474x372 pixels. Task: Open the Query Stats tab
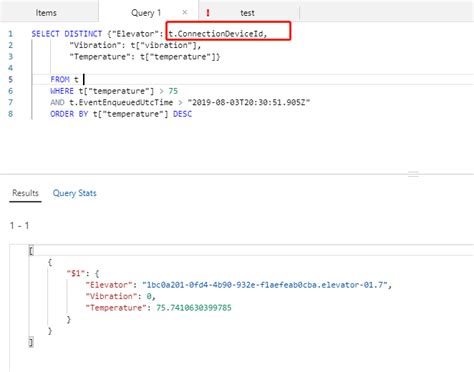(75, 193)
